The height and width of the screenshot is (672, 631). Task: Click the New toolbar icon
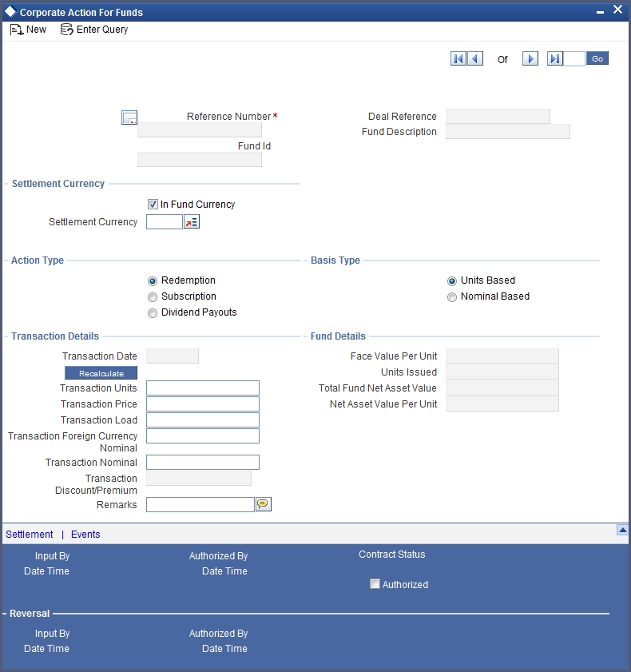17,30
